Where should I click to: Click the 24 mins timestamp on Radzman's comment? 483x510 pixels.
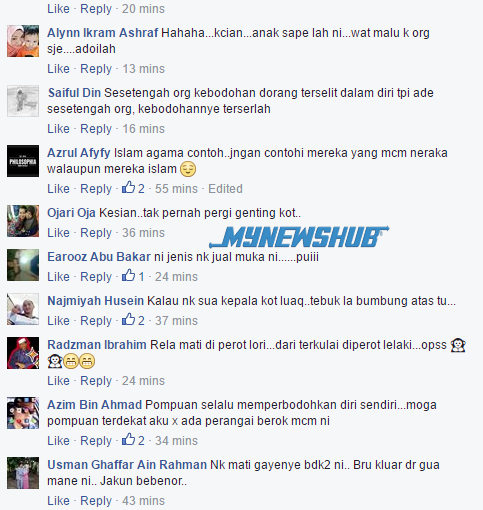point(143,381)
